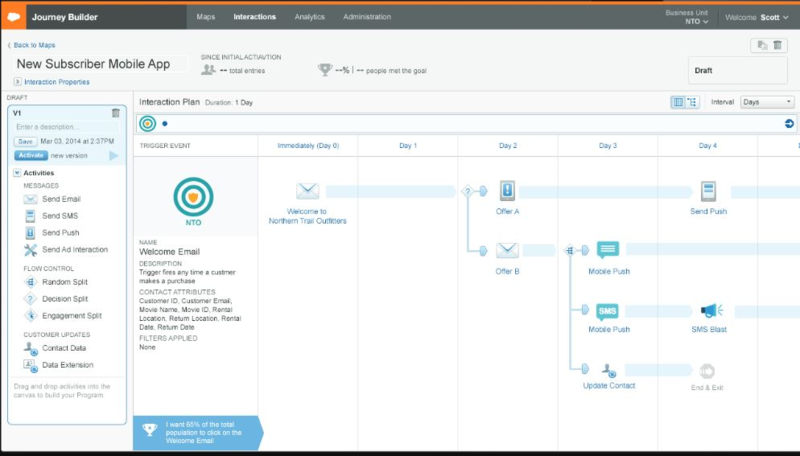Select the Day 3 column header

point(608,145)
